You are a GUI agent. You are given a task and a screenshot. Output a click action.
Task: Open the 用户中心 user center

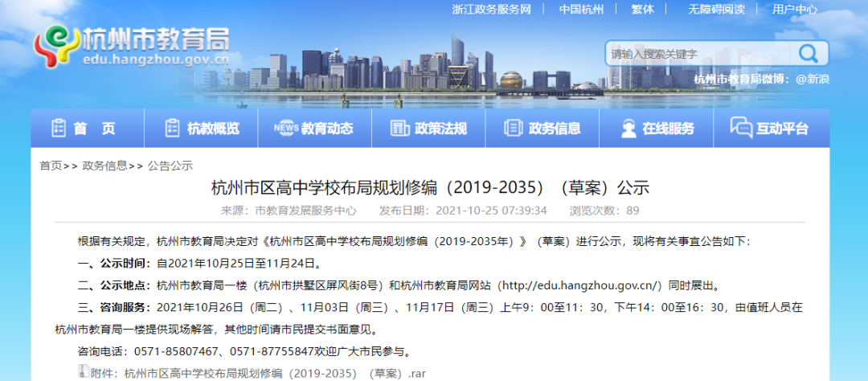(795, 10)
